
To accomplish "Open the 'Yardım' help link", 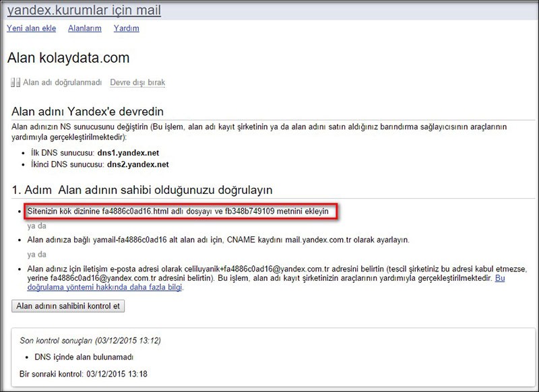I will pos(127,28).
